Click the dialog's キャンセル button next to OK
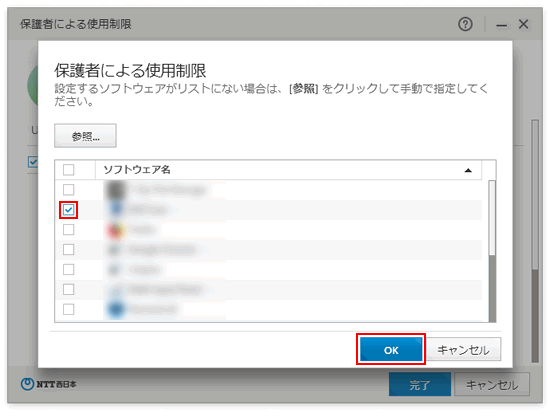Viewport: 550px width, 417px height. click(463, 349)
